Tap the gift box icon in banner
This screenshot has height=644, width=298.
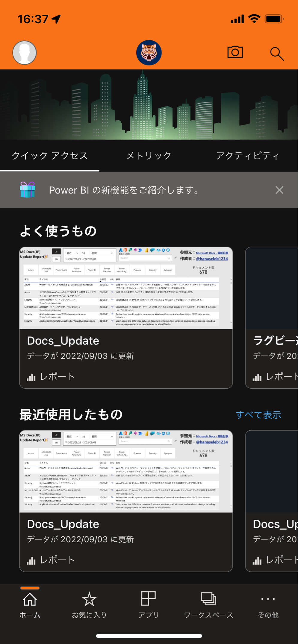click(28, 190)
